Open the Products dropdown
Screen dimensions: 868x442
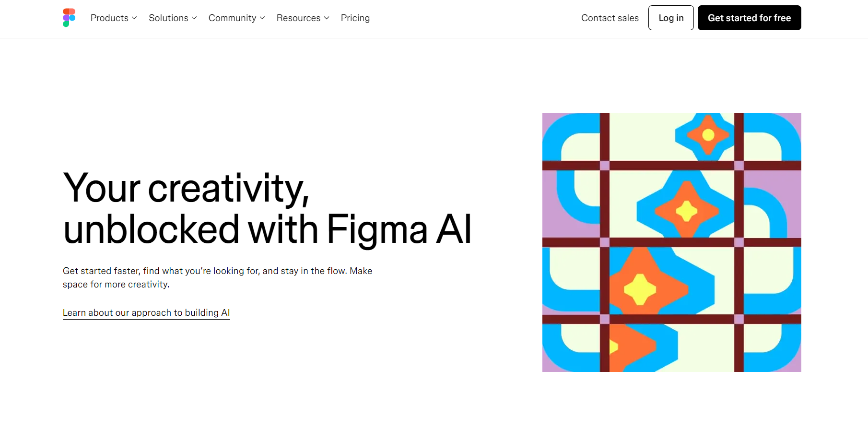pos(110,18)
